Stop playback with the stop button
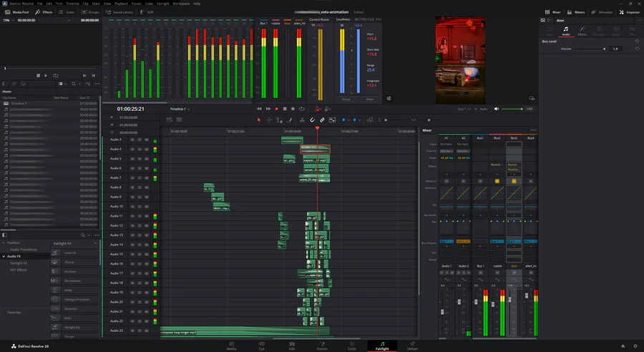 [x=285, y=109]
